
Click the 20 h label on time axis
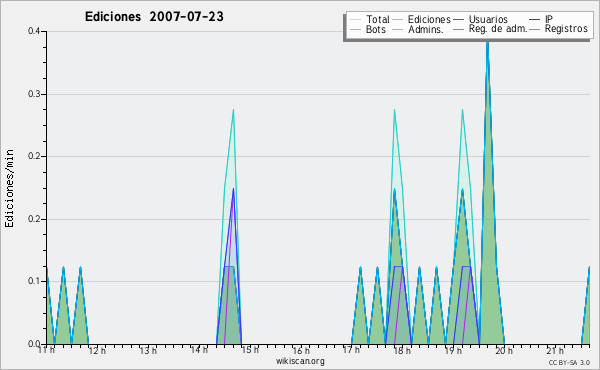point(504,350)
